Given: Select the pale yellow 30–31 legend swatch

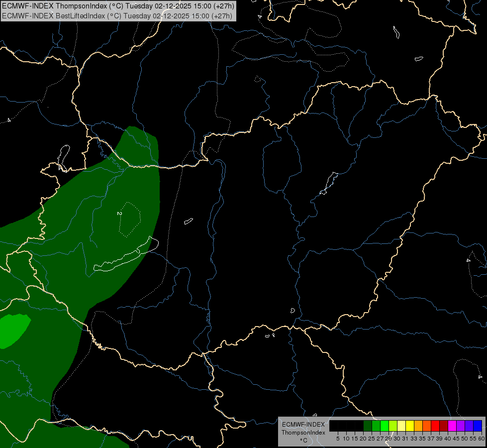Looking at the screenshot, I should click(x=401, y=426).
